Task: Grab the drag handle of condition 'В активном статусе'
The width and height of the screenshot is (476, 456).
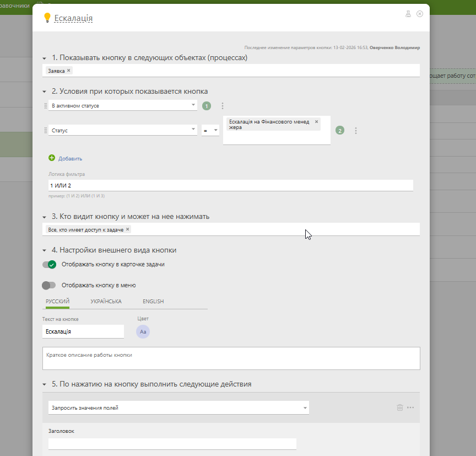Action: (46, 106)
